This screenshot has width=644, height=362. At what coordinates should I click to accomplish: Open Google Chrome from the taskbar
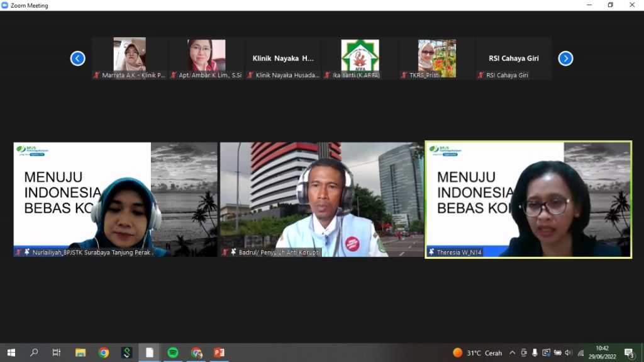pos(104,353)
